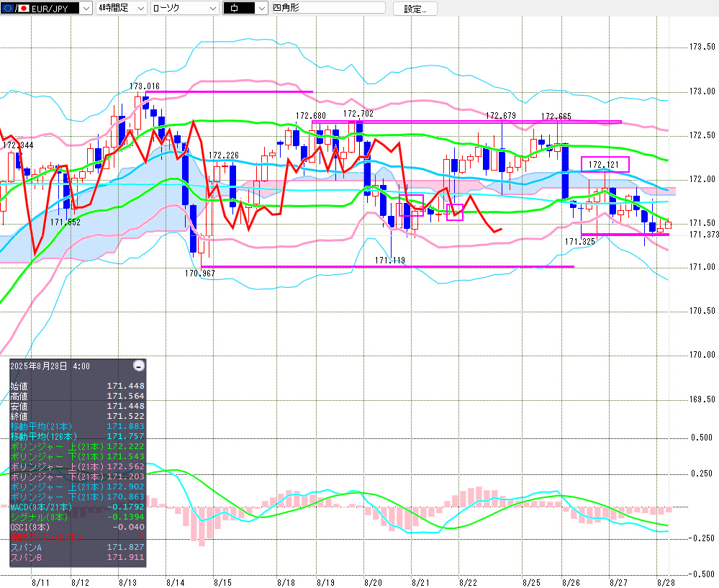Click the 171.325 low price label
This screenshot has height=588, width=719.
point(579,242)
